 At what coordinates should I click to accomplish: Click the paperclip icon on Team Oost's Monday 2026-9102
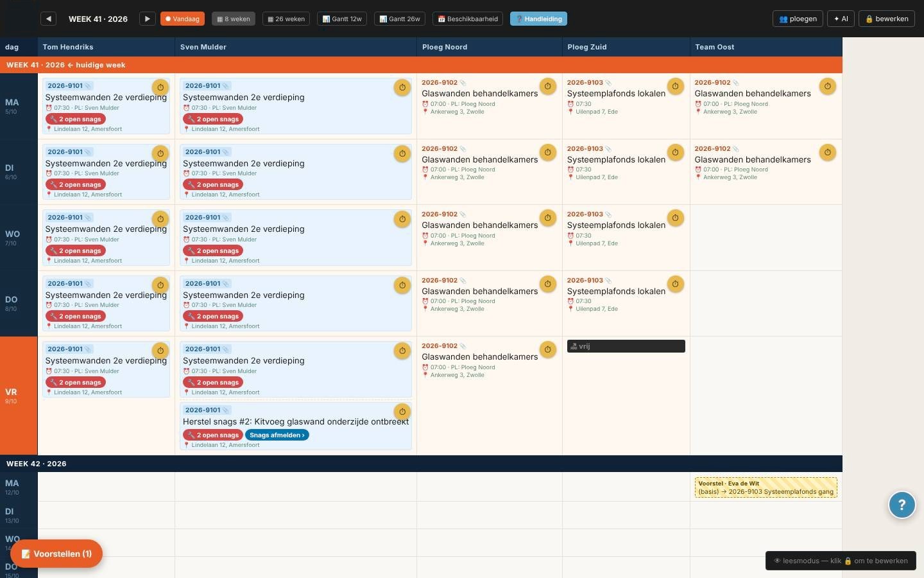(x=736, y=83)
